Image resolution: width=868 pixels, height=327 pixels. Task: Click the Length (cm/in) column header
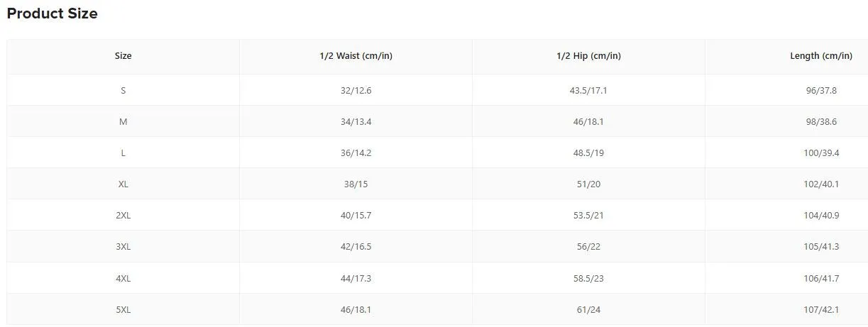click(820, 56)
